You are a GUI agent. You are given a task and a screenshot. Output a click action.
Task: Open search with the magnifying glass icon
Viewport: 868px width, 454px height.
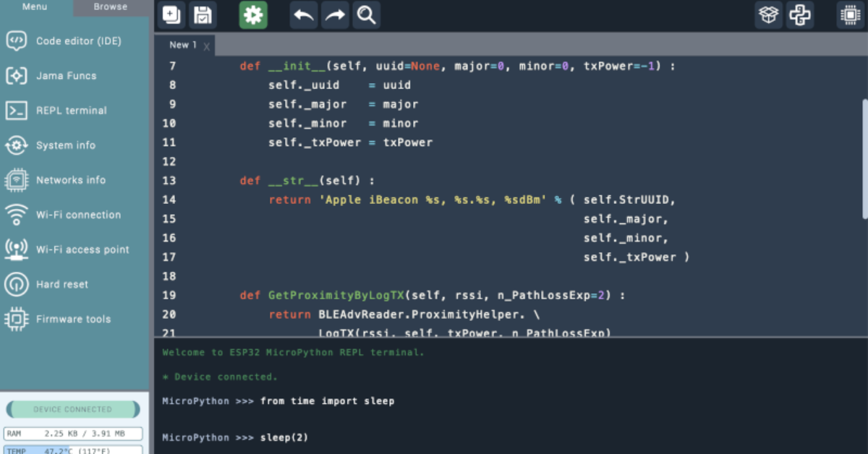pyautogui.click(x=367, y=15)
